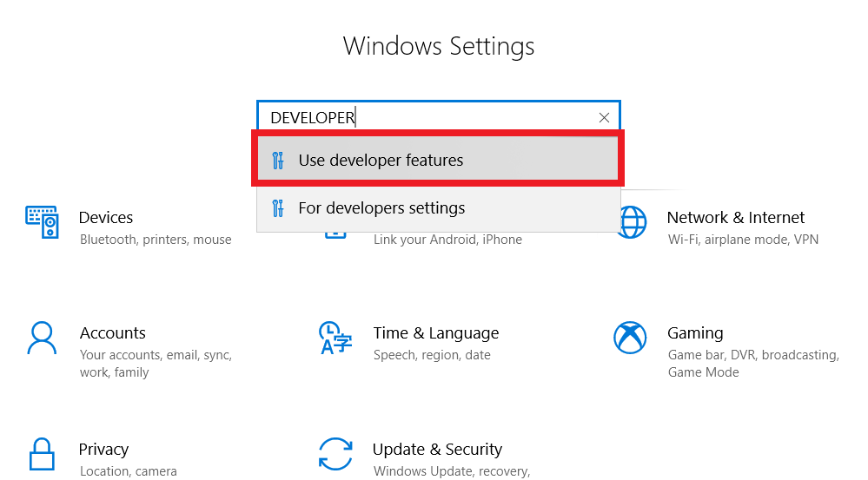Open the Update & Security heading
This screenshot has width=868, height=480.
[437, 450]
